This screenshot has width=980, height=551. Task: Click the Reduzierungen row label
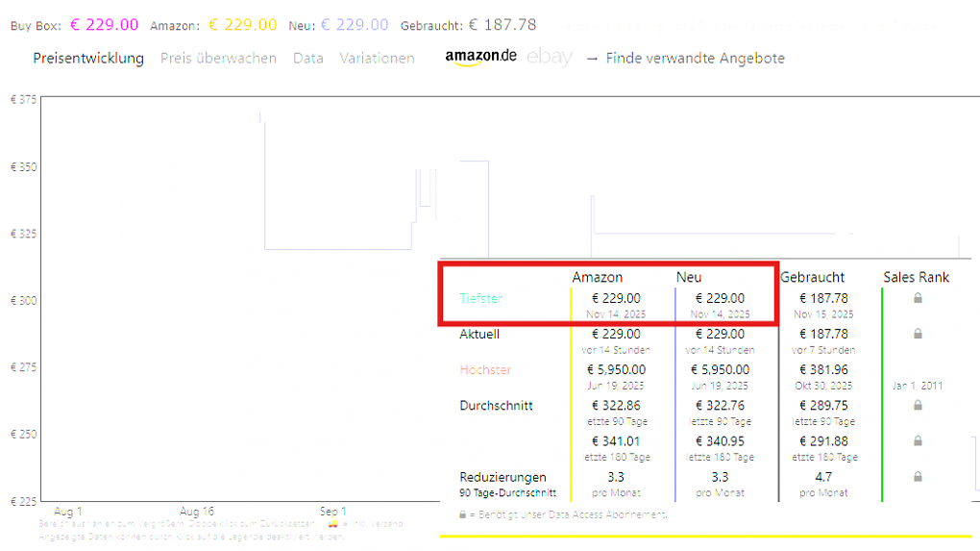pos(503,477)
